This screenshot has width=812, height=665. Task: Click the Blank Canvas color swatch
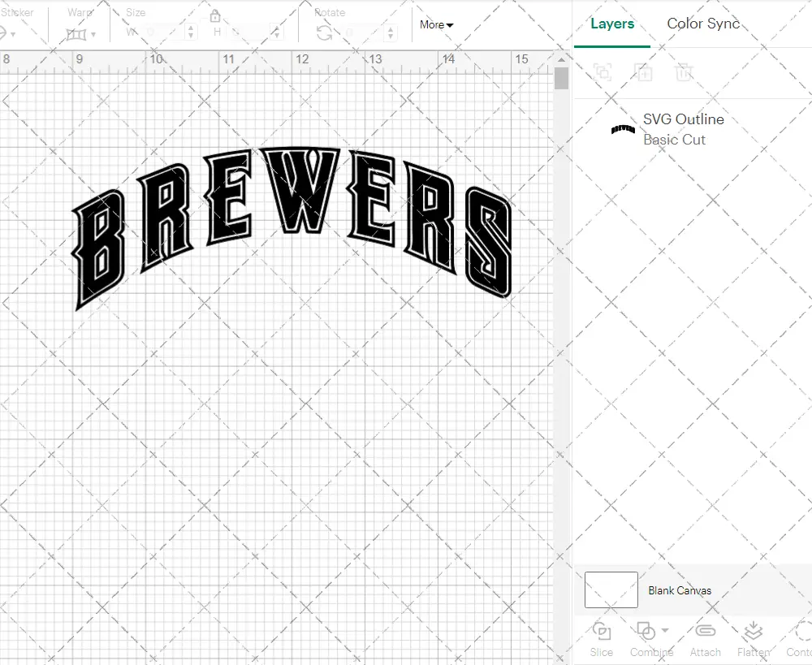point(611,590)
